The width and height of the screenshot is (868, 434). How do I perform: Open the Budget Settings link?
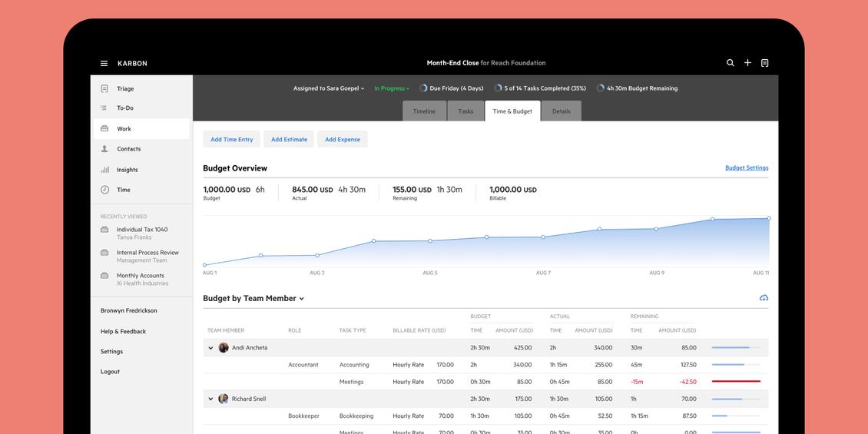point(747,167)
